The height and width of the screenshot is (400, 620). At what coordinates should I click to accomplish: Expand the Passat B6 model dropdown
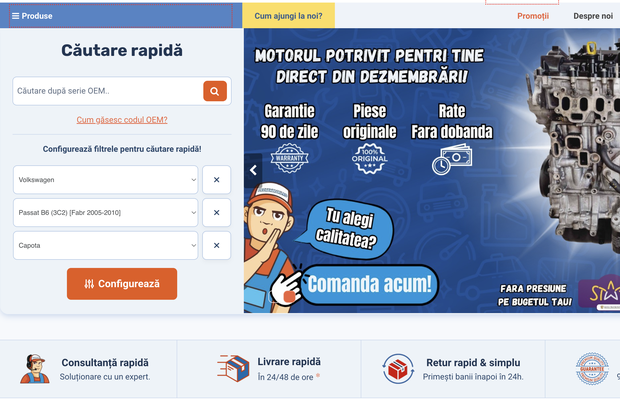pos(106,213)
